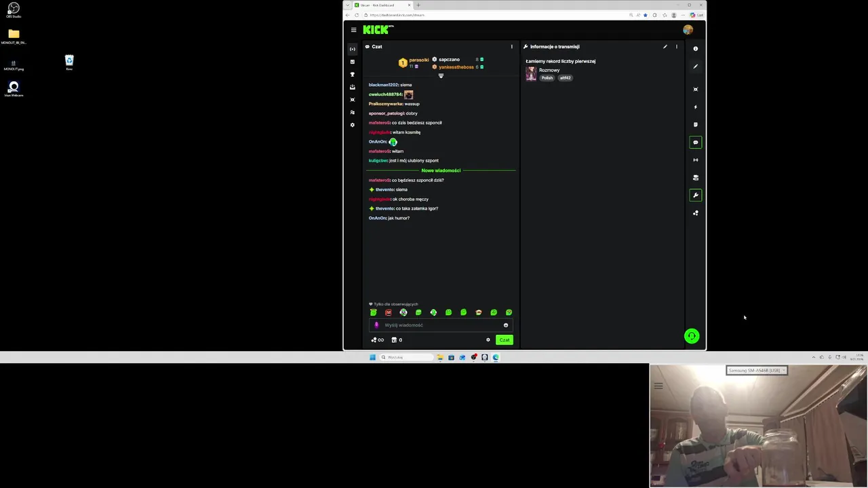Open OBS Studio desktop shortcut

point(14,11)
